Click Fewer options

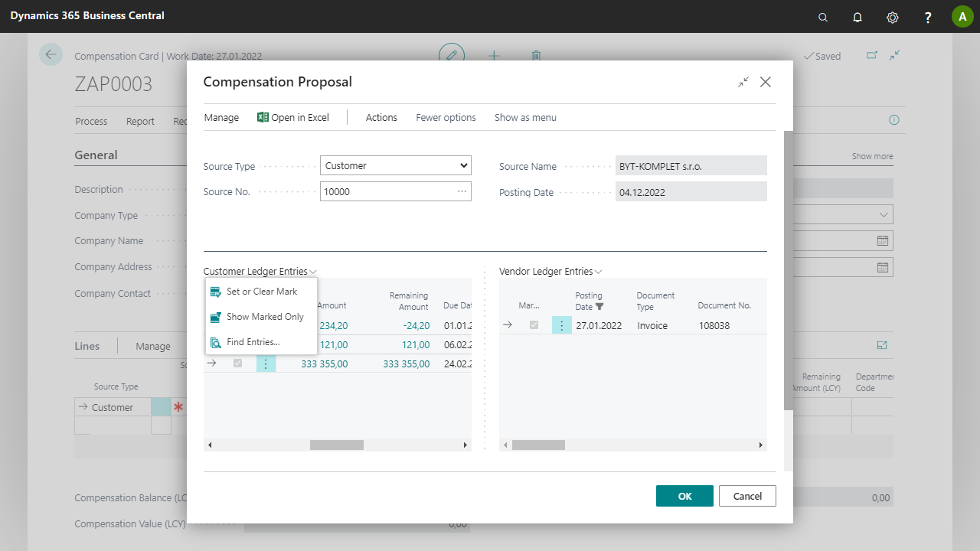pyautogui.click(x=446, y=117)
